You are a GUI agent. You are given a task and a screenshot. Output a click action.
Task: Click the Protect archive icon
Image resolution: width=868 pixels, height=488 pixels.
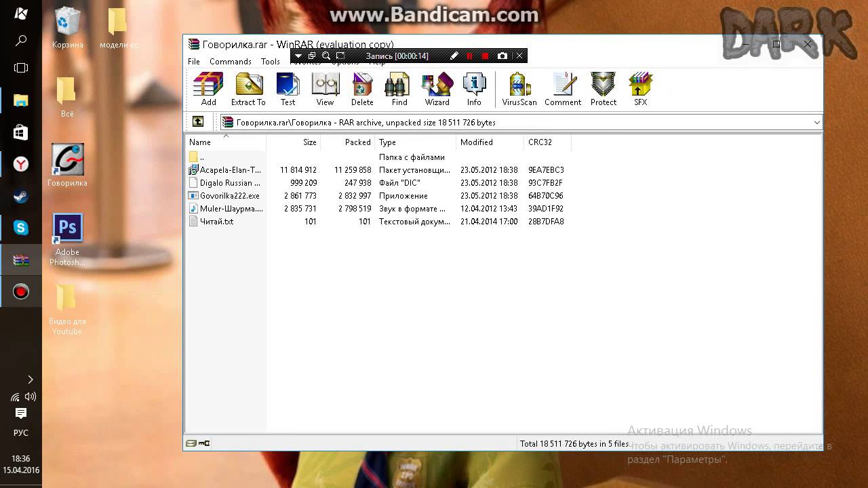(604, 89)
